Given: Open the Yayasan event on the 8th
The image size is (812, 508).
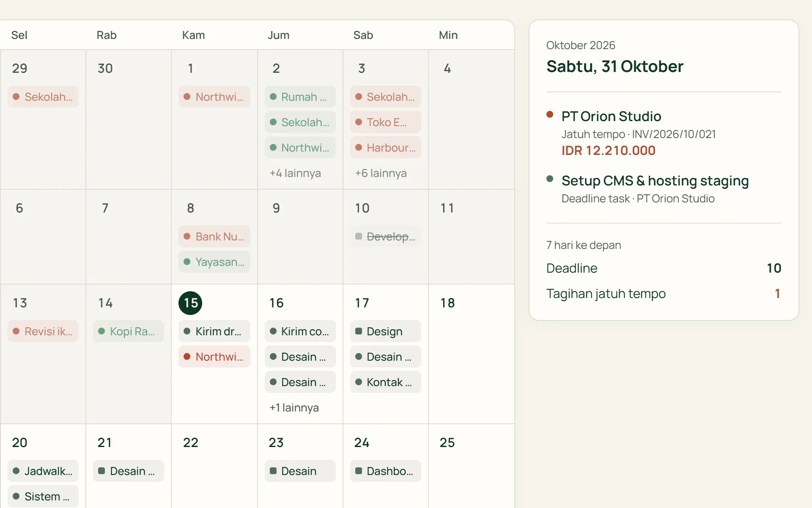Looking at the screenshot, I should click(214, 262).
